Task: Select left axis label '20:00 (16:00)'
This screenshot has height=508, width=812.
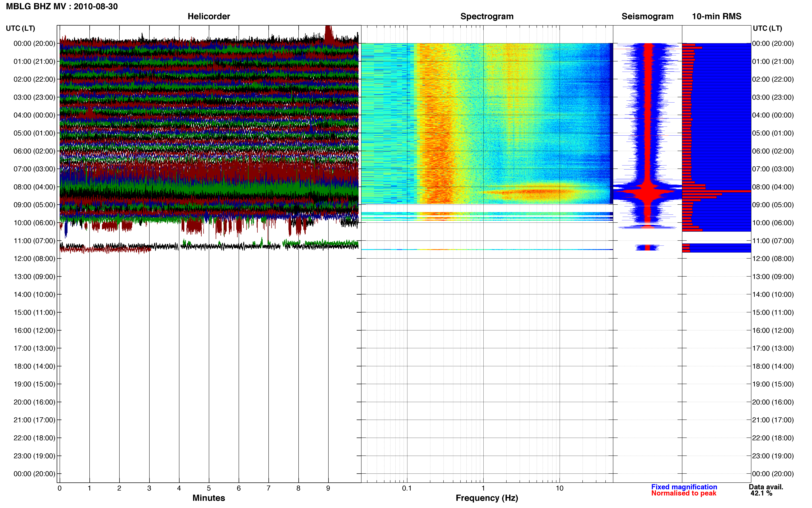Action: coord(34,402)
